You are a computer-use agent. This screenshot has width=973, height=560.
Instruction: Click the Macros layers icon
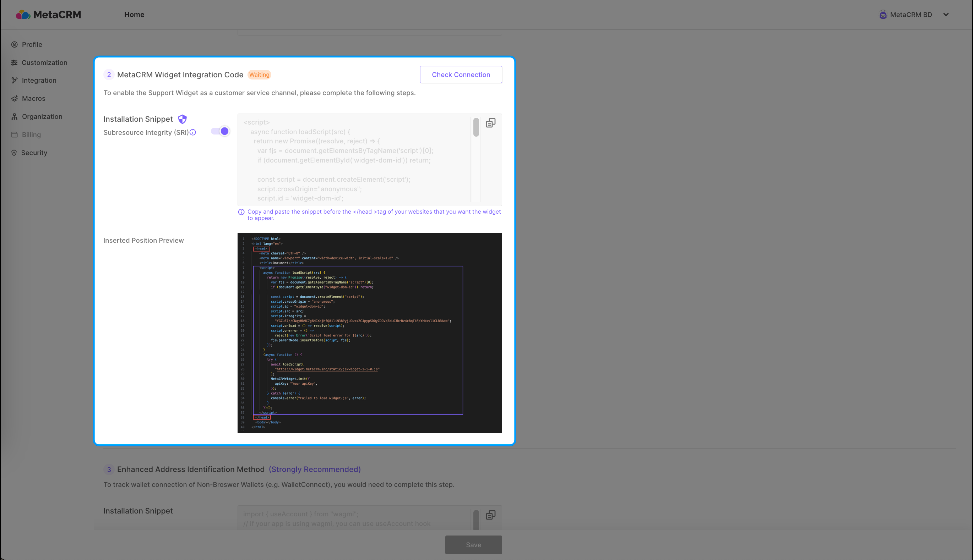(x=14, y=98)
